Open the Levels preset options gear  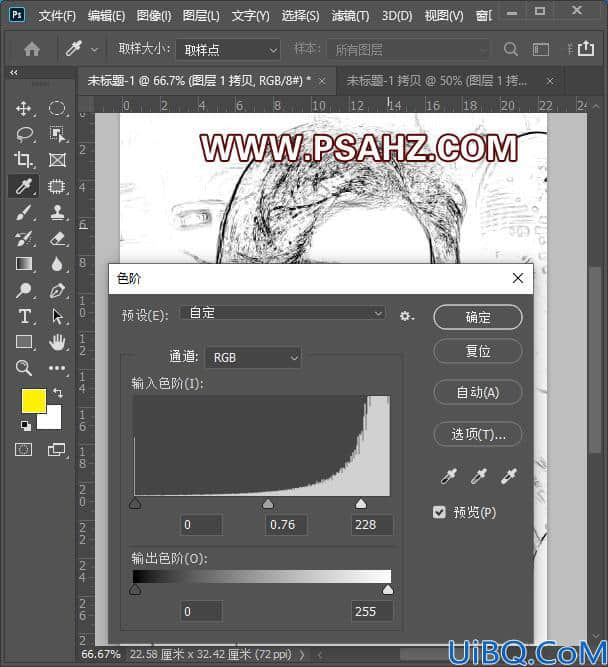click(x=406, y=316)
